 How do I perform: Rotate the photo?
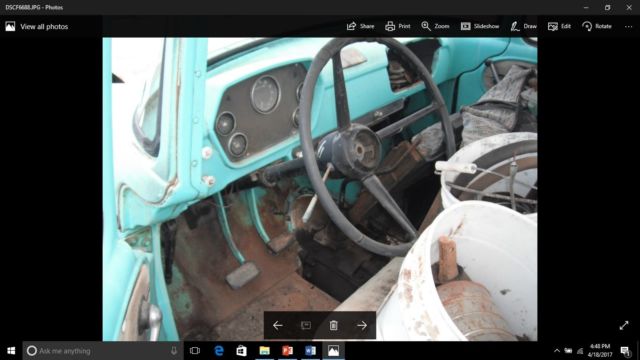coord(597,26)
